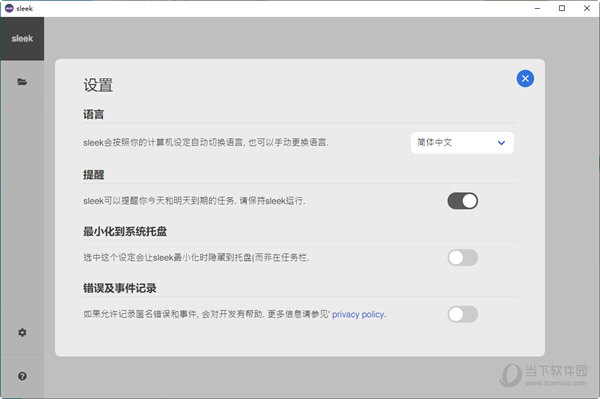Viewport: 600px width, 399px height.
Task: Open the 简体中文 language dropdown
Action: coord(462,143)
